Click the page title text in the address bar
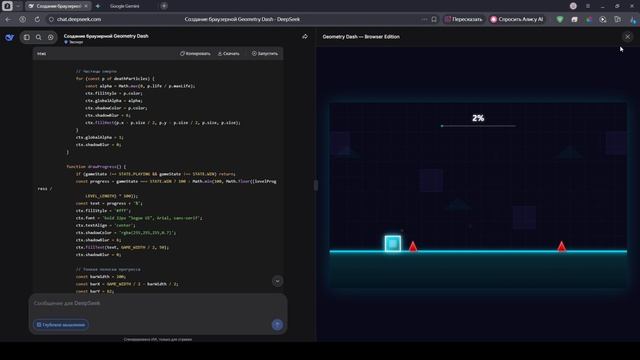Viewport: 640px width, 360px height. tap(242, 19)
